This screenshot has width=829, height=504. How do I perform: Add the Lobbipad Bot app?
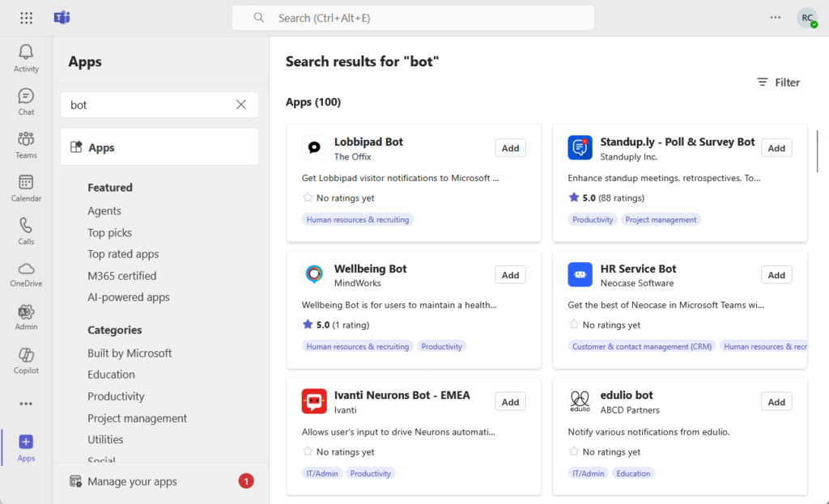[510, 148]
